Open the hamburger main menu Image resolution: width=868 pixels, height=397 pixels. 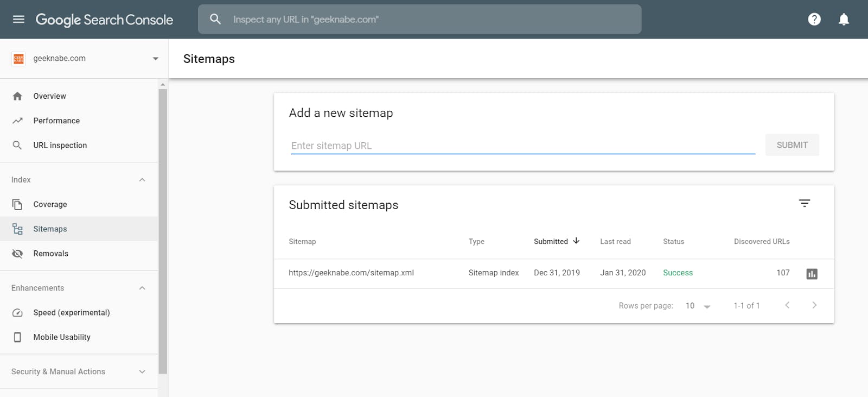tap(18, 20)
